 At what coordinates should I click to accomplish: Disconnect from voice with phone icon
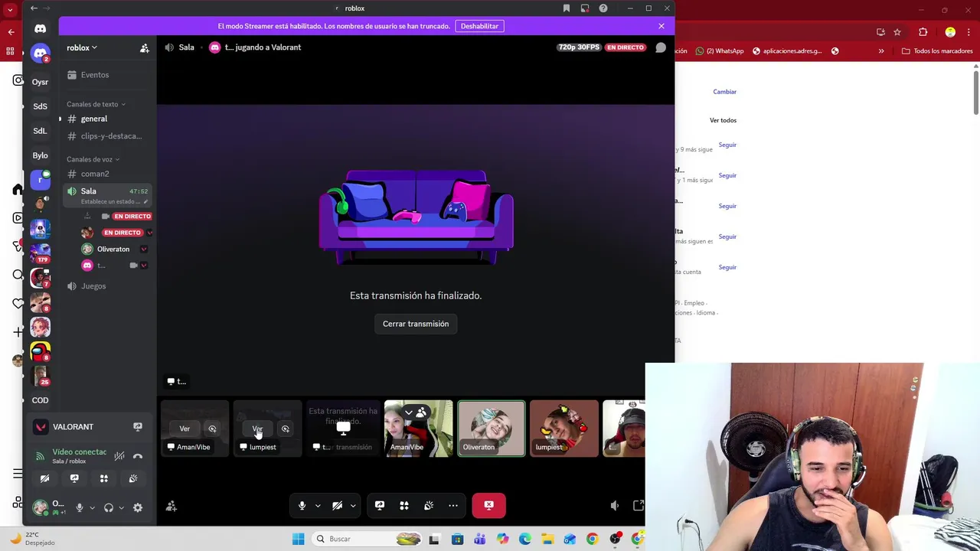[138, 456]
